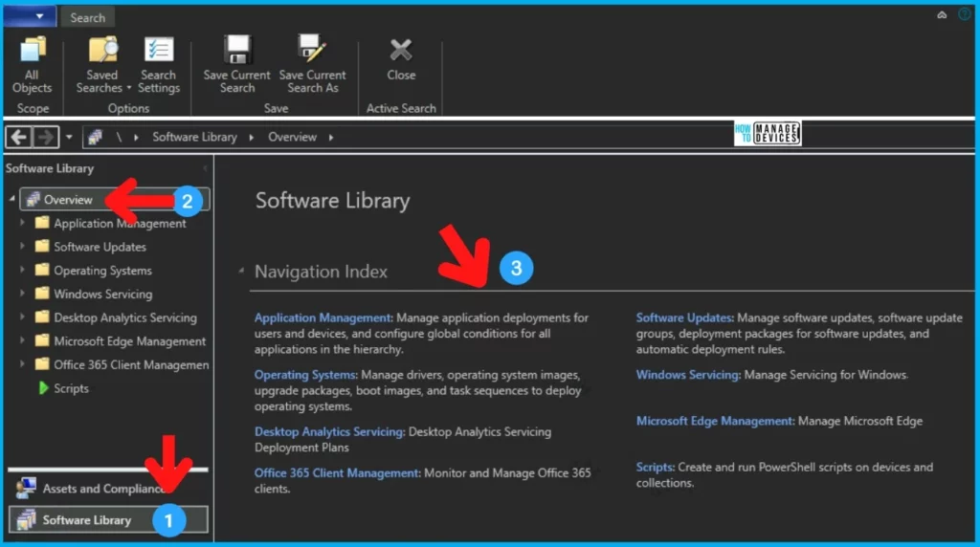Open the Software Updates link
Viewport: 980px width, 547px height.
(x=683, y=317)
